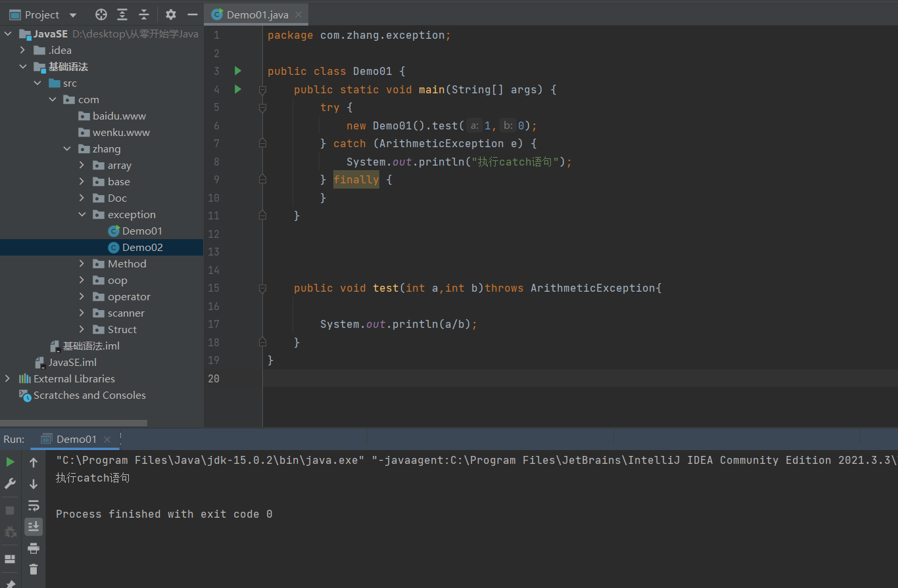Click the Scratches and Consoles icon
The height and width of the screenshot is (588, 898).
coord(25,396)
